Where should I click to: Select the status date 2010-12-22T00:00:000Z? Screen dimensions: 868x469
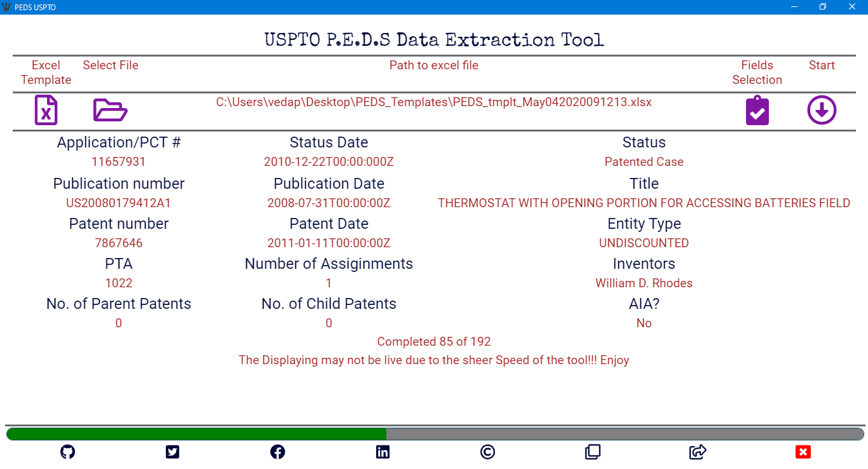click(x=329, y=162)
